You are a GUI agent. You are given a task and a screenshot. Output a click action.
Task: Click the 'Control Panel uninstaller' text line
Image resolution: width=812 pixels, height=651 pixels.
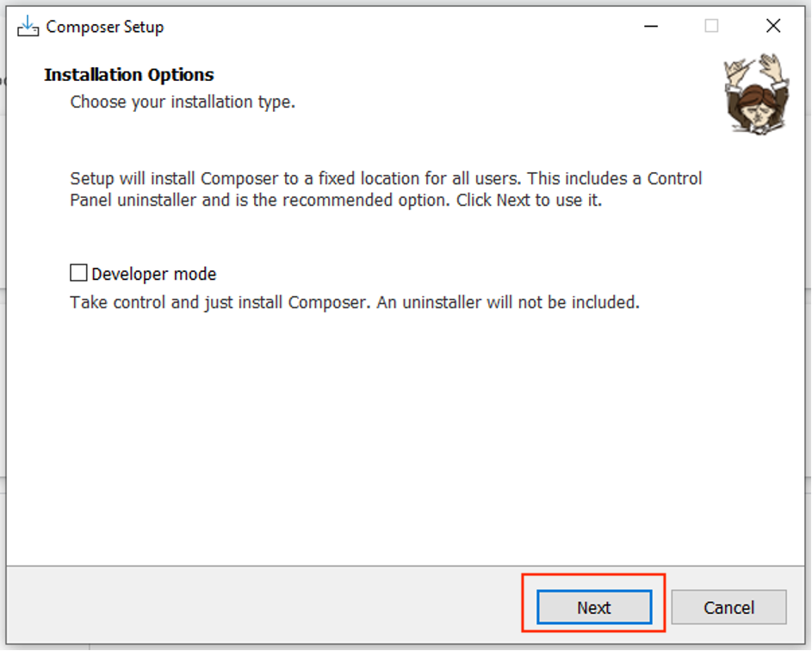click(336, 200)
